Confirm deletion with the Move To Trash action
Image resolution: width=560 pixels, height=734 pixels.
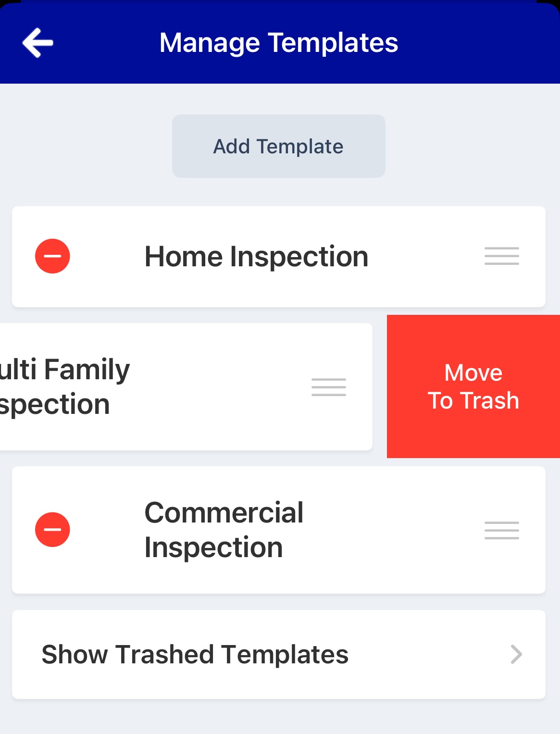(473, 387)
